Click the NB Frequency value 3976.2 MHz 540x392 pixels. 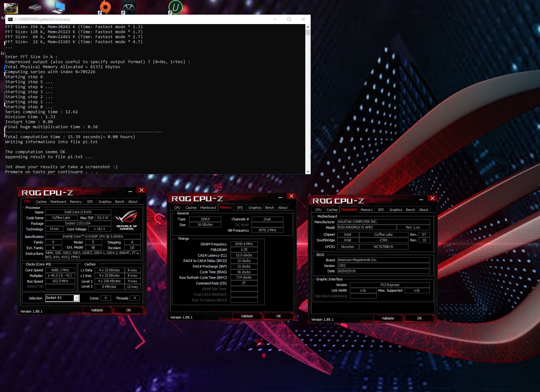pyautogui.click(x=267, y=230)
